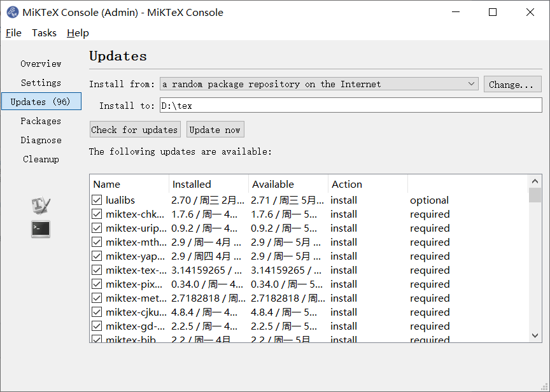Click the Install to path field
Viewport: 550px width, 392px height.
(x=318, y=104)
